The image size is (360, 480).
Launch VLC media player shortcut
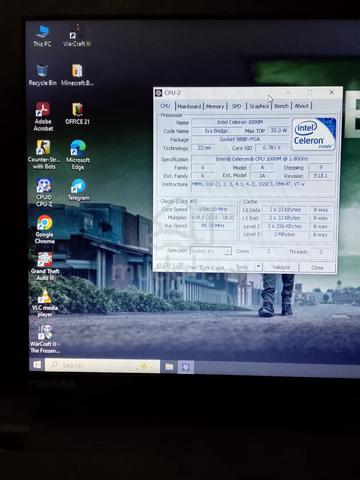(45, 303)
